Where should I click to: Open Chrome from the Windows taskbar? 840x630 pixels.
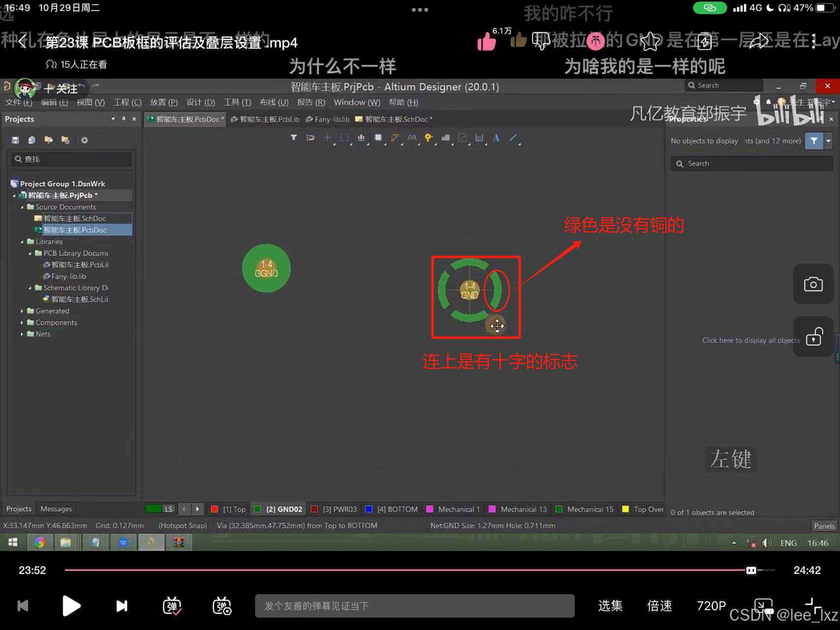coord(40,542)
